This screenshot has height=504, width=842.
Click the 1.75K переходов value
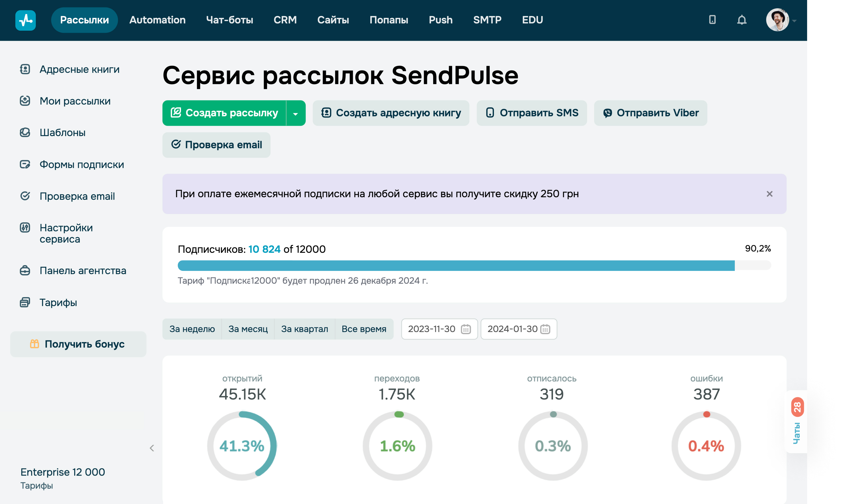(x=397, y=395)
